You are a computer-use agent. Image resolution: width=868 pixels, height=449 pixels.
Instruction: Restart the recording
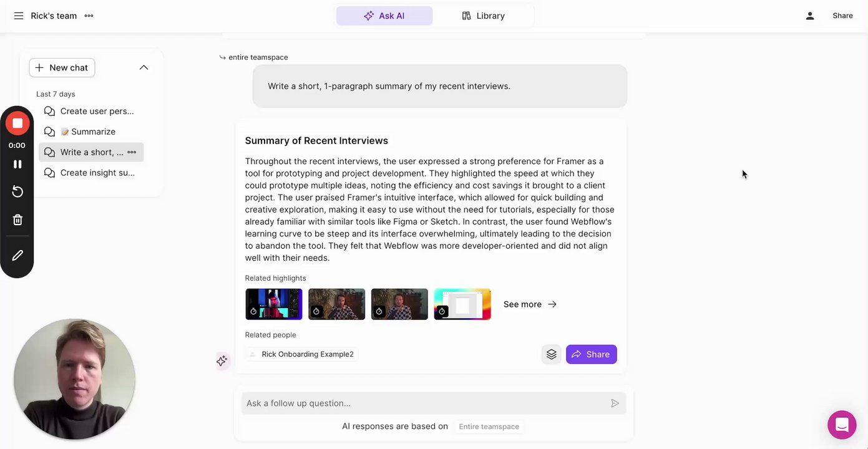[17, 191]
